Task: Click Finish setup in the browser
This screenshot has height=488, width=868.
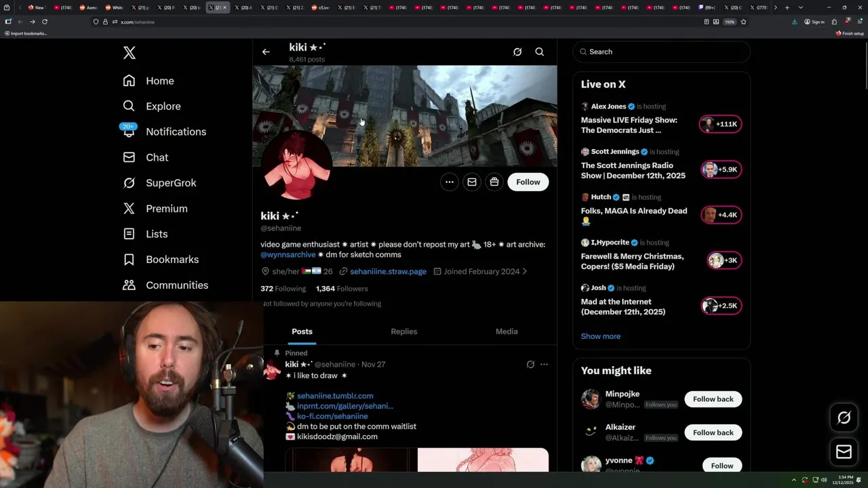Action: pos(850,33)
